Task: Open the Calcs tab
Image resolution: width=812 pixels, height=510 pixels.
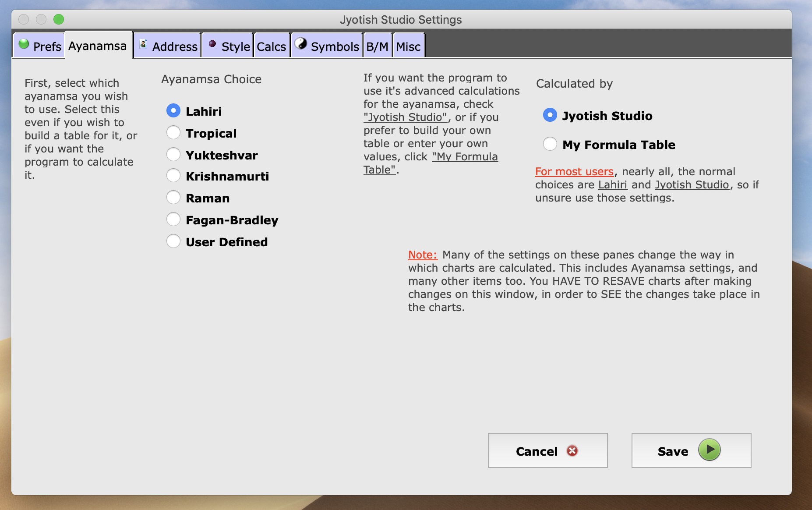Action: coord(271,46)
